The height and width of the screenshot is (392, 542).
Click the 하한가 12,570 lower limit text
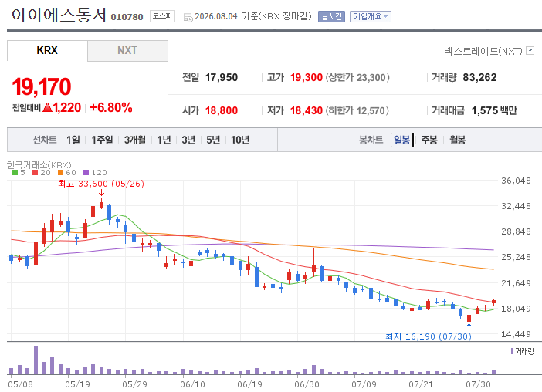[x=357, y=110]
